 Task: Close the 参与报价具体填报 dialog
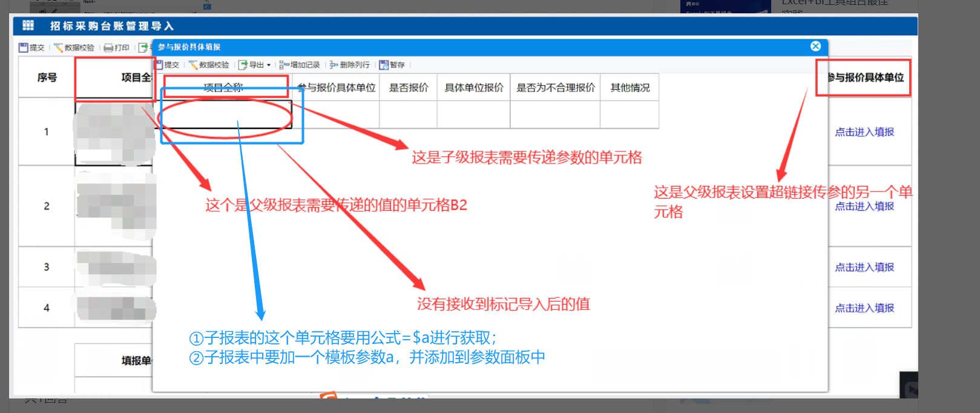click(815, 46)
